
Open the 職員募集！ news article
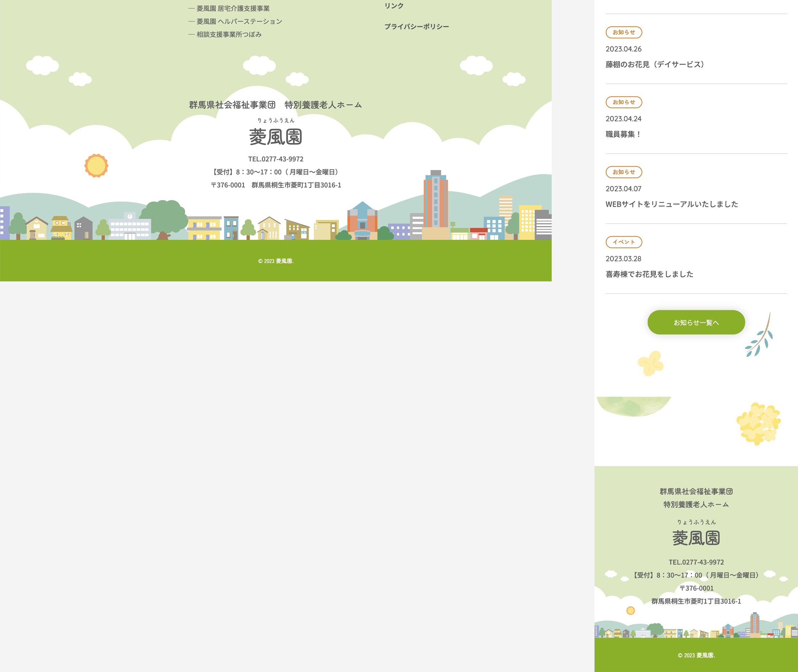click(x=623, y=134)
